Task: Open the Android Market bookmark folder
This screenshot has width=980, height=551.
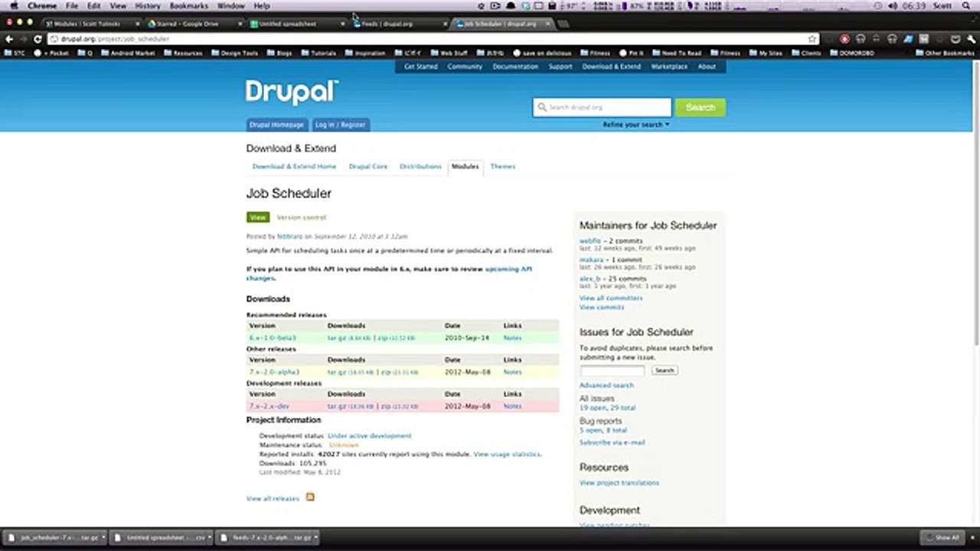Action: (x=127, y=54)
